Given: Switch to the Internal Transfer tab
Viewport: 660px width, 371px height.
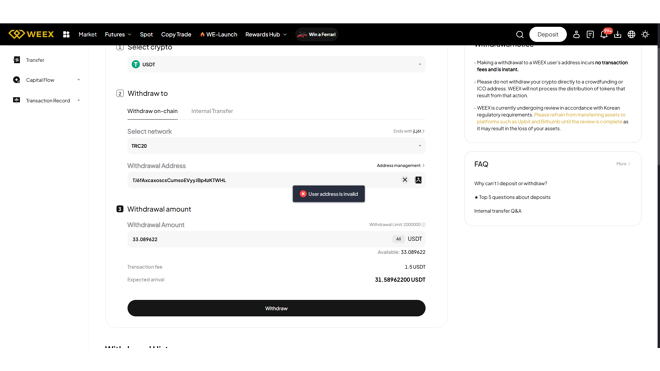Looking at the screenshot, I should 212,111.
